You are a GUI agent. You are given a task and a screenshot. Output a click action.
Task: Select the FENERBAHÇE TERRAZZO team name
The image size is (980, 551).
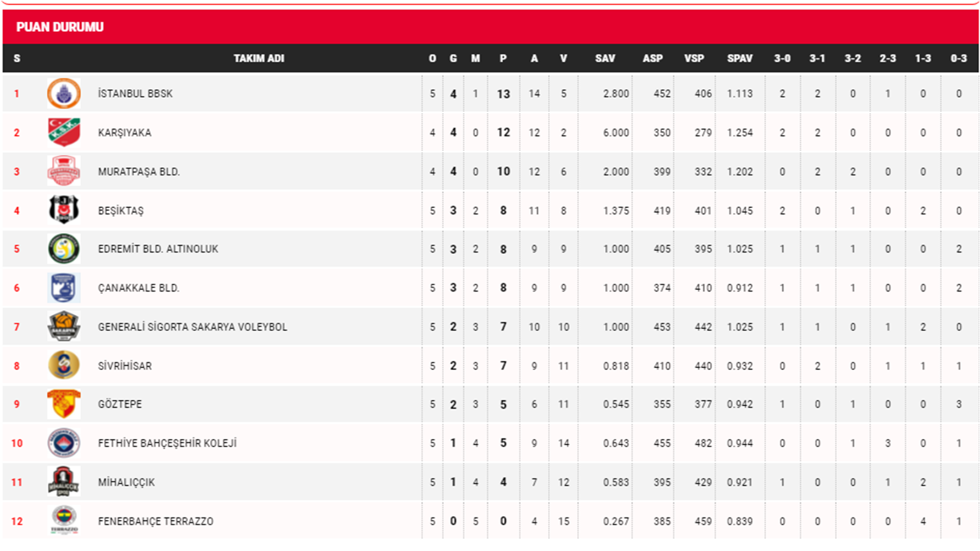click(x=155, y=522)
